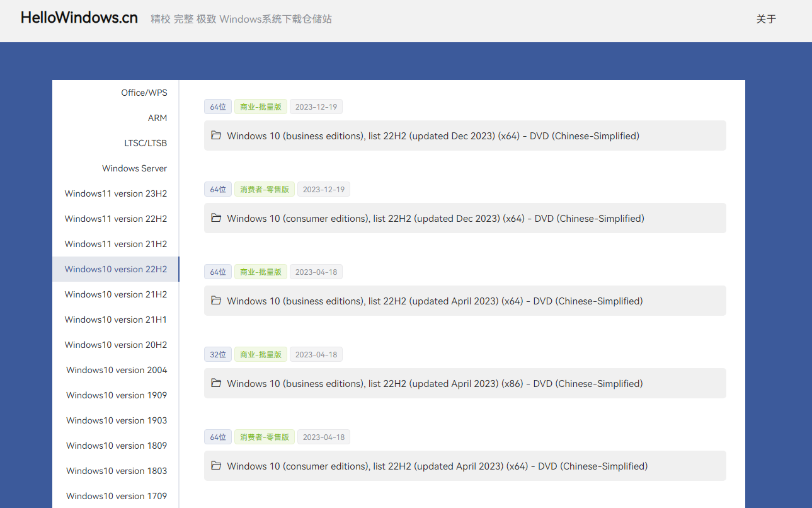
Task: Open LTSC/LTSB category
Action: pos(116,143)
